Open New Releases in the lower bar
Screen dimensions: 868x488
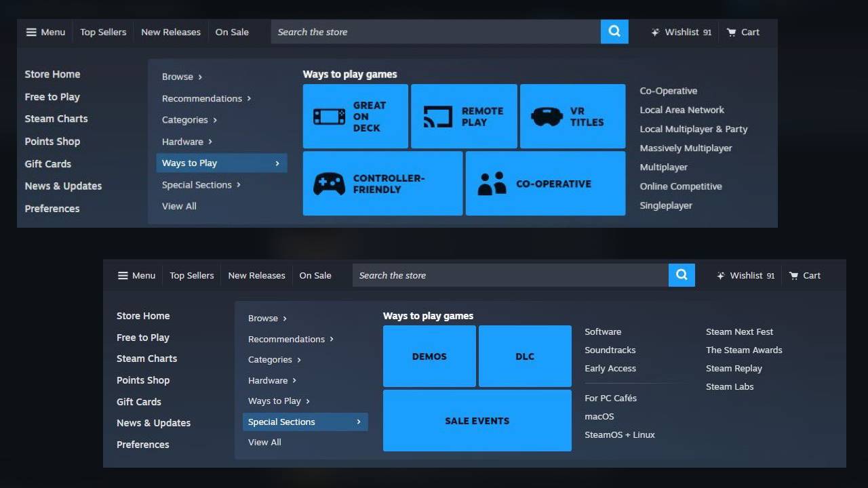pyautogui.click(x=256, y=275)
